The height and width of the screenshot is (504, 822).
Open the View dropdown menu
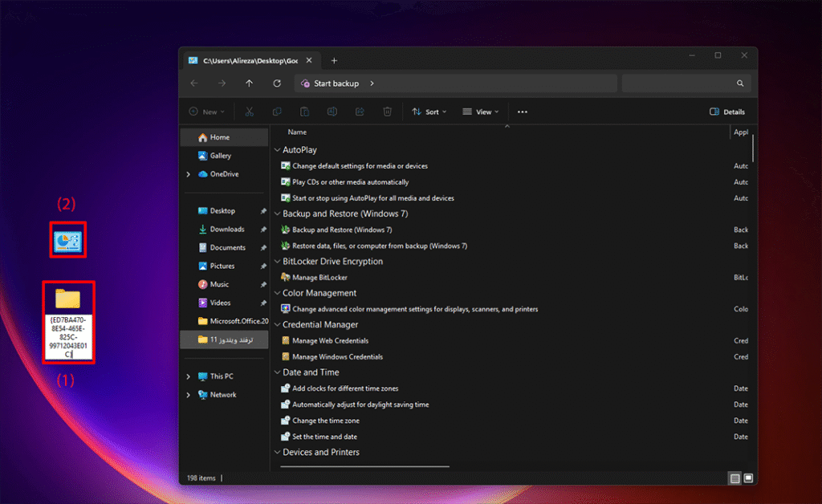[x=481, y=112]
